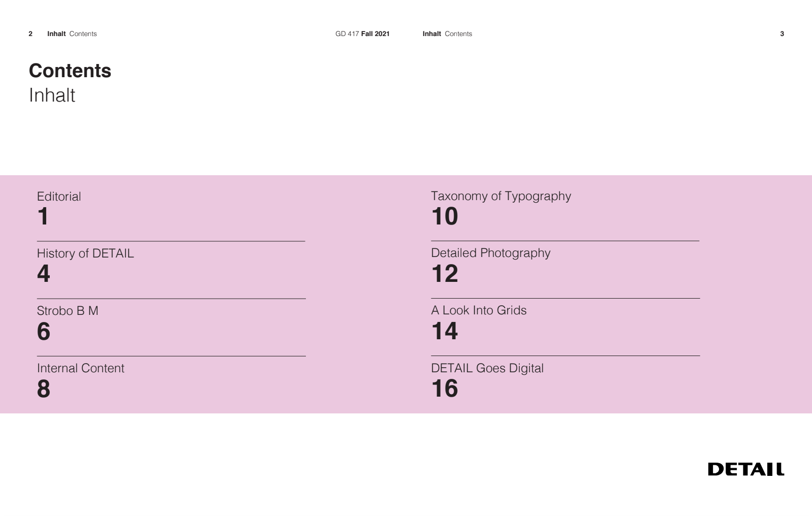
Task: Click page number 10 under Taxonomy of Typography
Action: point(445,217)
